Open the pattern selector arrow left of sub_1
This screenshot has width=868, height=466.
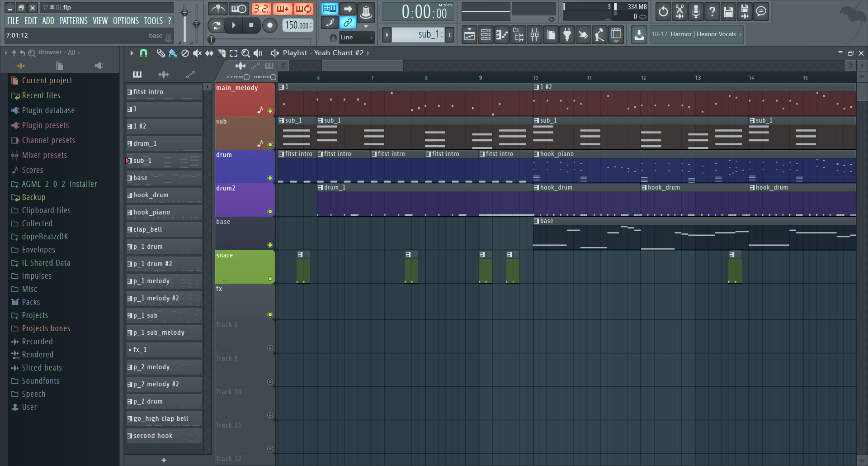coord(387,35)
